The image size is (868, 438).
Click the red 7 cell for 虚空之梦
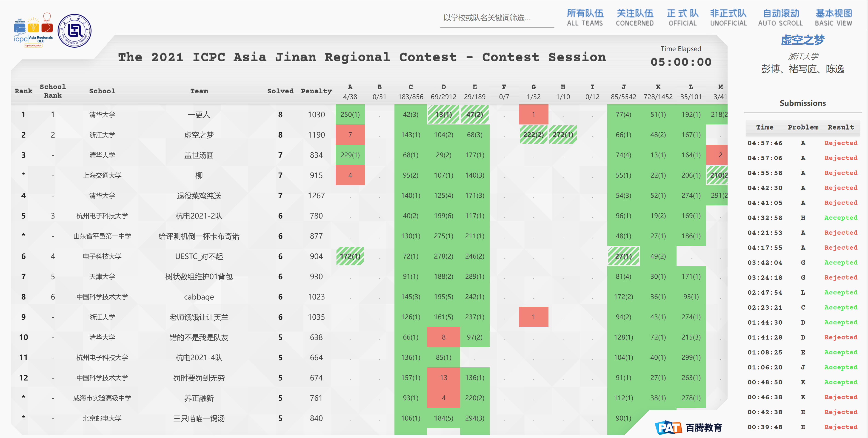pos(350,135)
